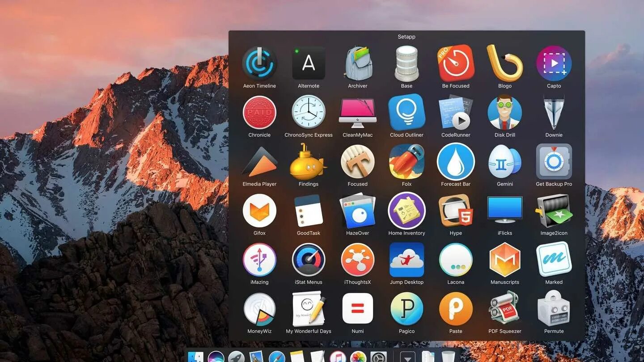Open Be Focused timer app
Viewport: 644px width, 362px height.
(456, 63)
